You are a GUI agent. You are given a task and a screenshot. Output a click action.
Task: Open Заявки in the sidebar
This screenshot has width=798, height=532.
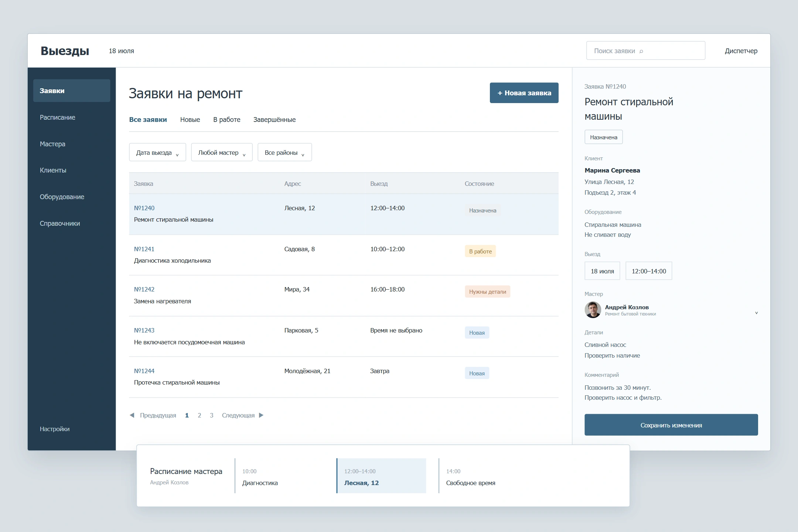point(72,91)
